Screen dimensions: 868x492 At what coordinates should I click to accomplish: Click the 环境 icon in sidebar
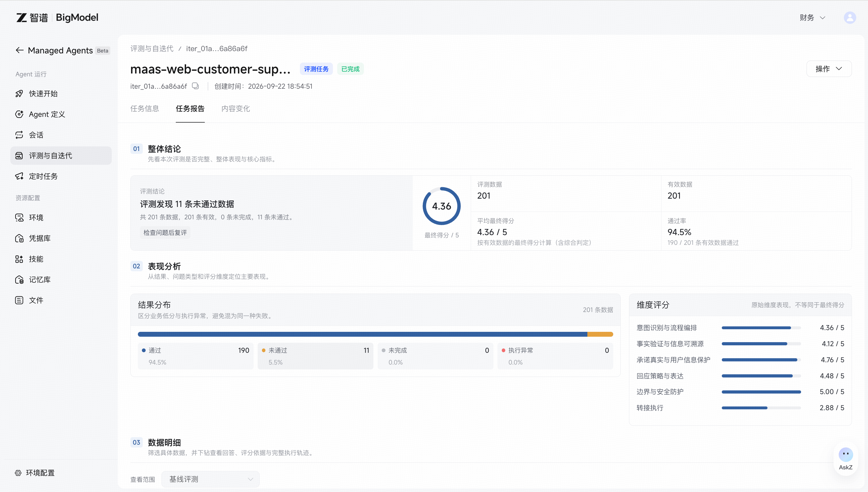[x=19, y=217]
